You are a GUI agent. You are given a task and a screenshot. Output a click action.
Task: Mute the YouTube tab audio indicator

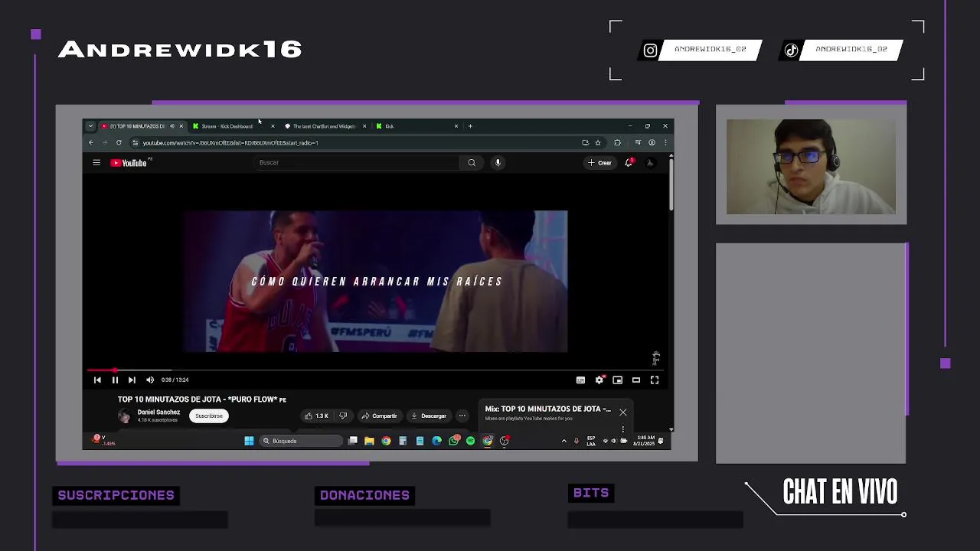171,126
